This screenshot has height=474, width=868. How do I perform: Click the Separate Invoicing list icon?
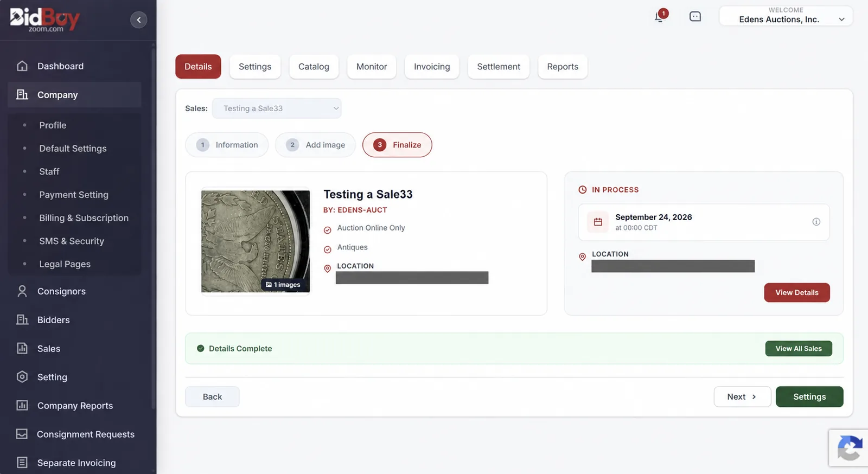[x=22, y=463]
